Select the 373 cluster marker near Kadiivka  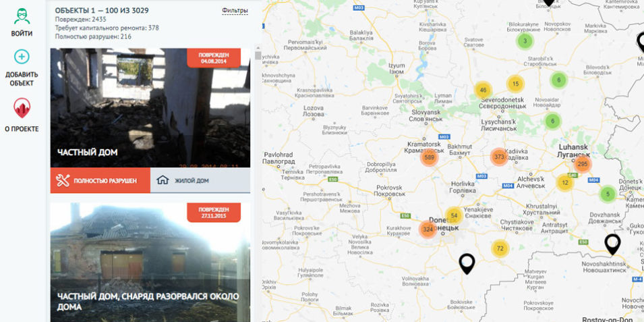coord(500,157)
